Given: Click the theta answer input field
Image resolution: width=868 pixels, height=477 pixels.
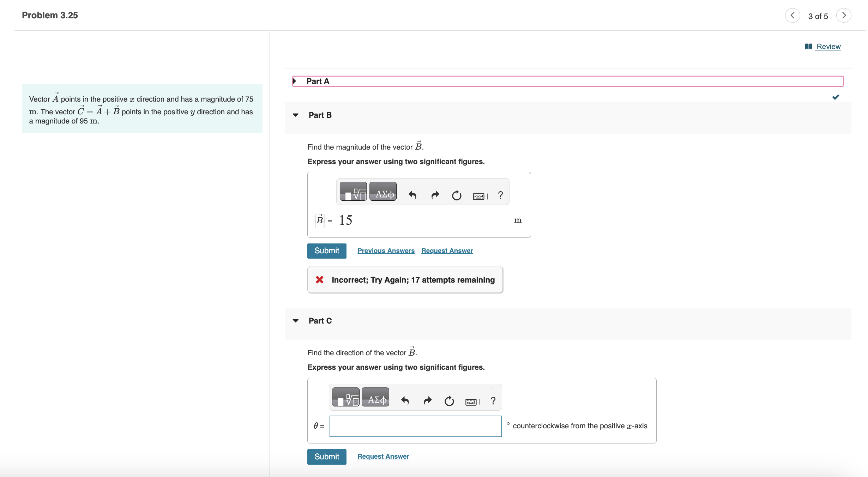Looking at the screenshot, I should click(x=415, y=426).
